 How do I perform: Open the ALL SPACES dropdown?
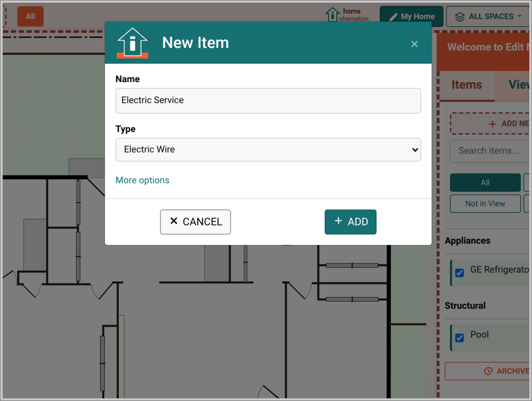[488, 16]
